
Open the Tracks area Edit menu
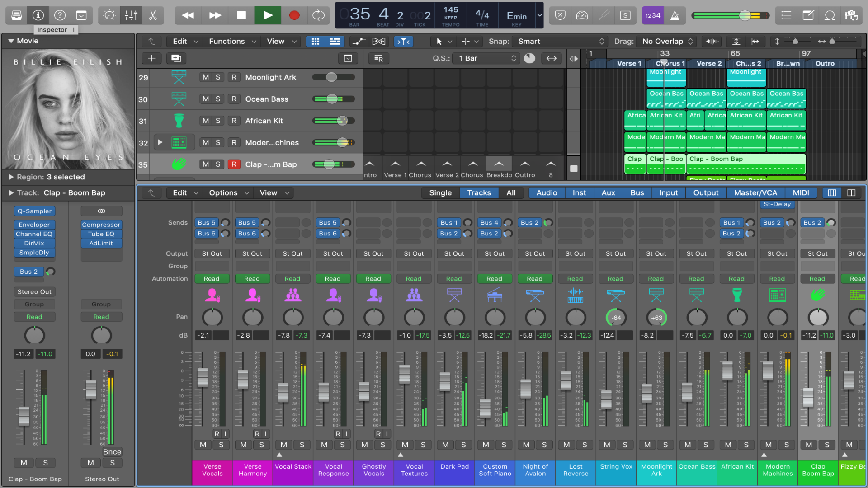coord(185,42)
